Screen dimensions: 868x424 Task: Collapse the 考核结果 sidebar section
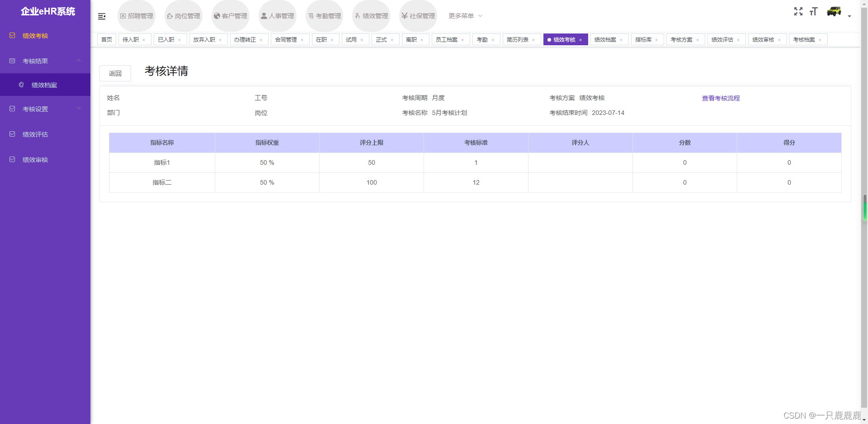pos(45,61)
